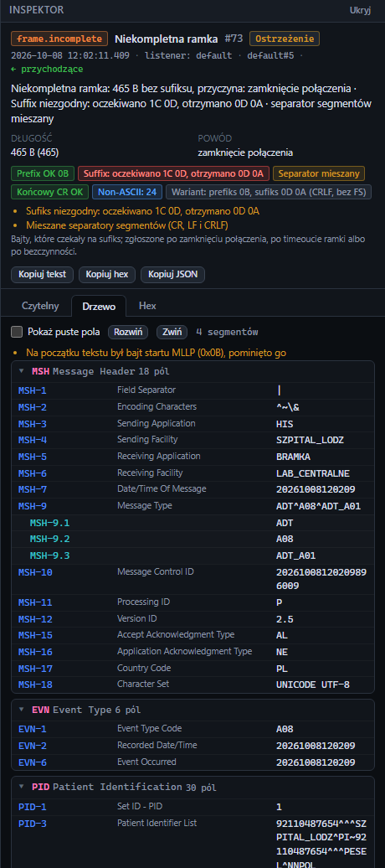Select the PID-1 Set ID row

coord(193,807)
